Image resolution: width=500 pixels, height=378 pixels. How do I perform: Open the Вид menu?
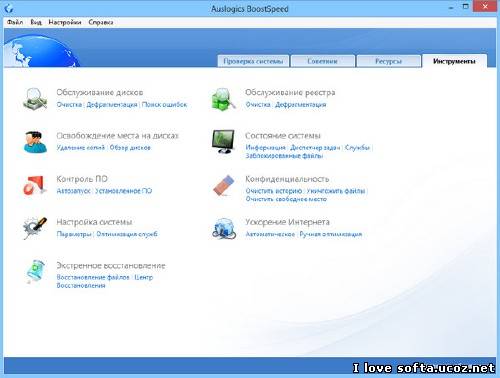pos(36,22)
